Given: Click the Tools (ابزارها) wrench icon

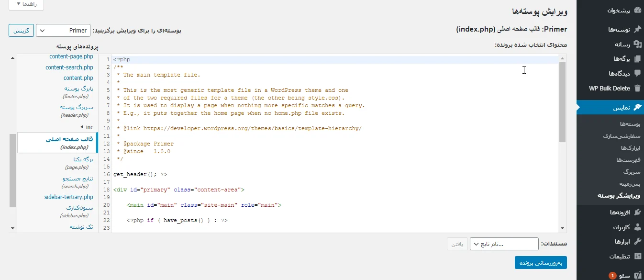Looking at the screenshot, I should 637,242.
